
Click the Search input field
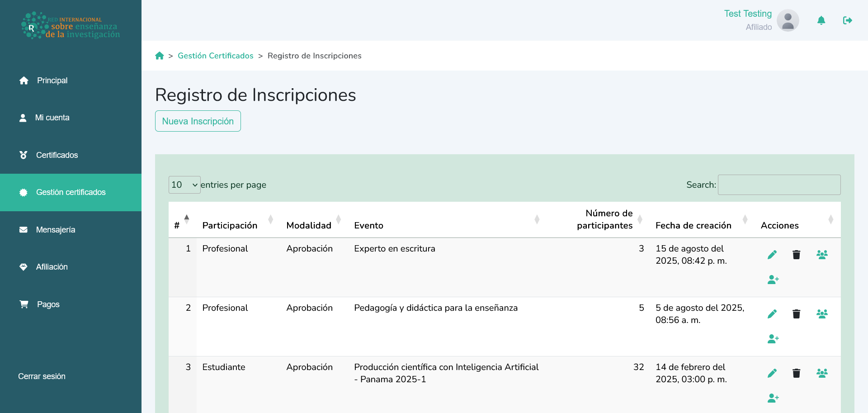point(779,185)
